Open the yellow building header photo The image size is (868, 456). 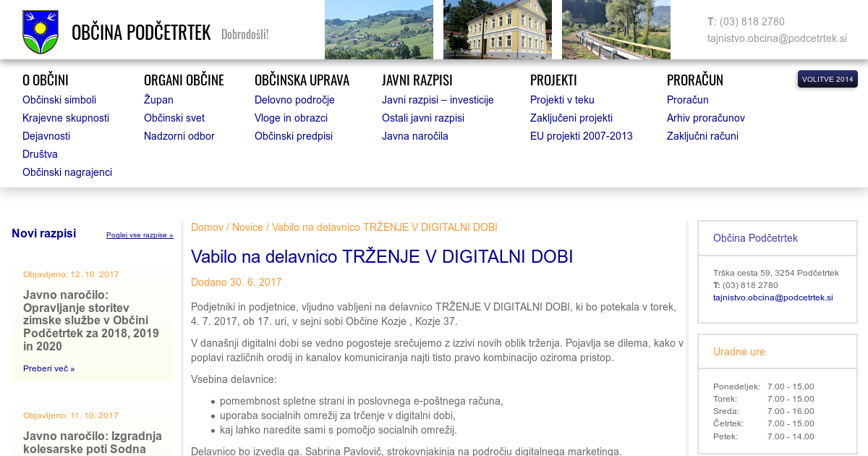[497, 29]
